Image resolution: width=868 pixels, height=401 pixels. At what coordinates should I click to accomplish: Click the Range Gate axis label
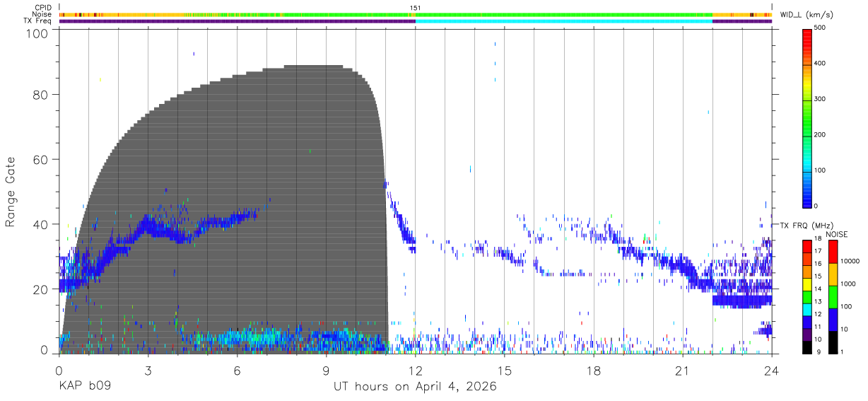coord(11,192)
